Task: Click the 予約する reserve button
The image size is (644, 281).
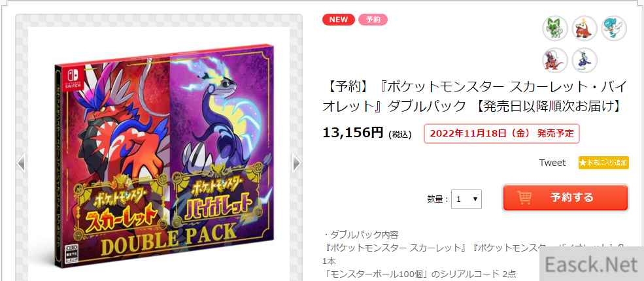Action: 565,198
